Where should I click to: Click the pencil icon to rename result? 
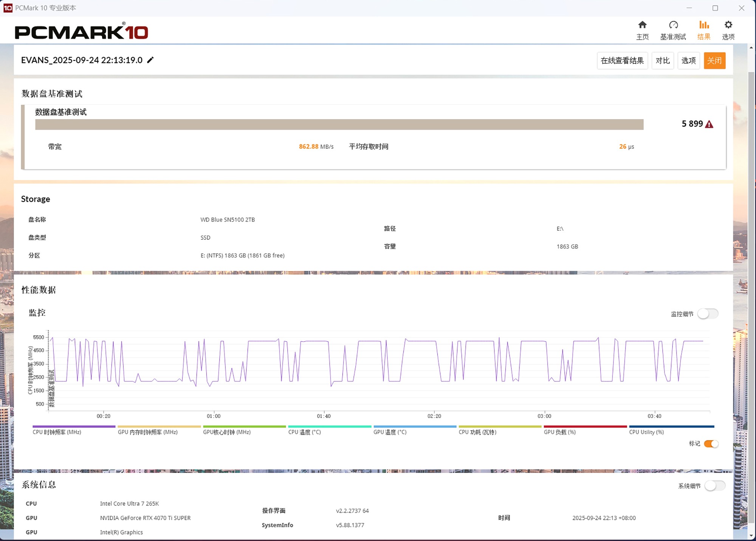[x=150, y=60]
